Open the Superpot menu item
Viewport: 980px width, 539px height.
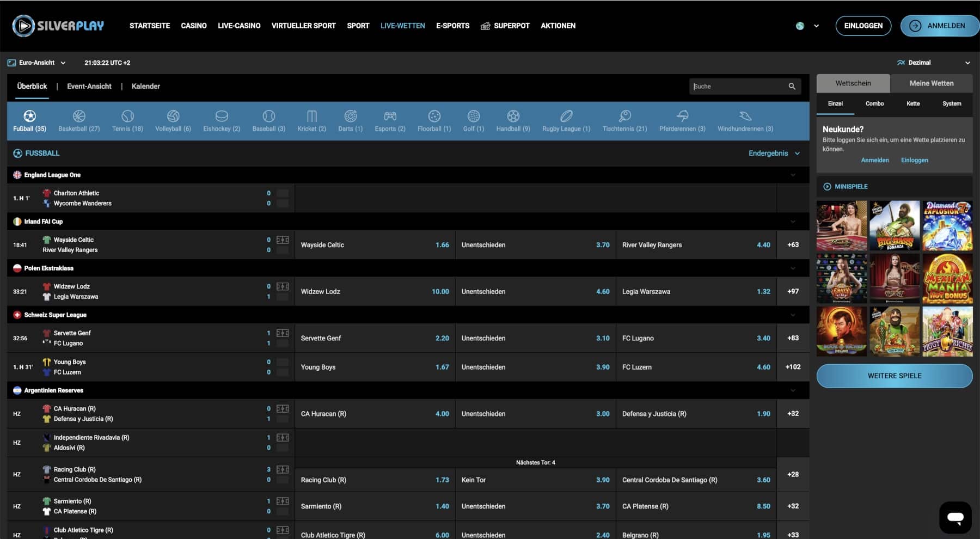505,26
